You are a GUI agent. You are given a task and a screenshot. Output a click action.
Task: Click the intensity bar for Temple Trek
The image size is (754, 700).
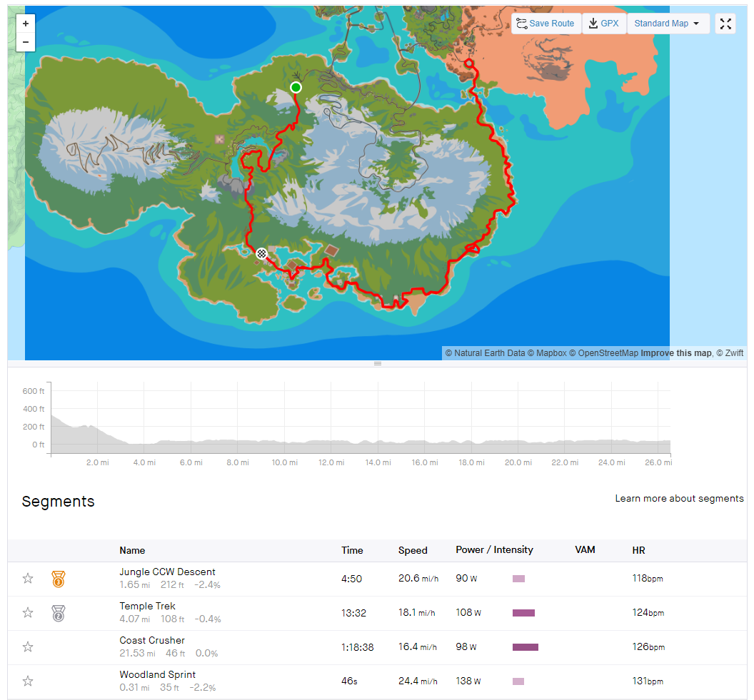click(523, 612)
